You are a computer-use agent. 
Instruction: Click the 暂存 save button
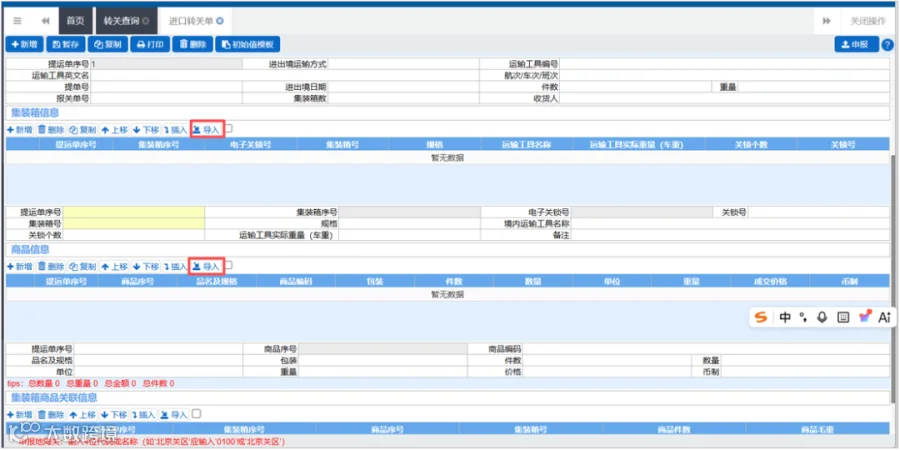tap(66, 44)
